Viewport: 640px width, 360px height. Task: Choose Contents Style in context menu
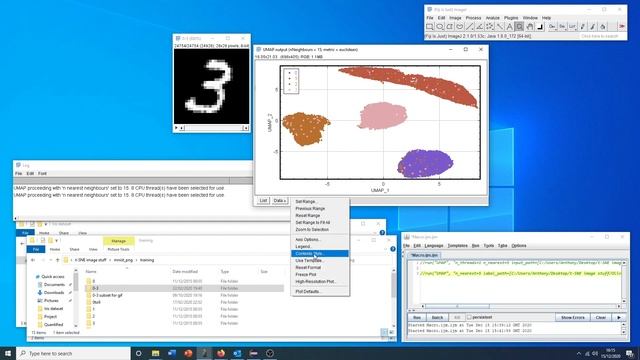click(320, 253)
